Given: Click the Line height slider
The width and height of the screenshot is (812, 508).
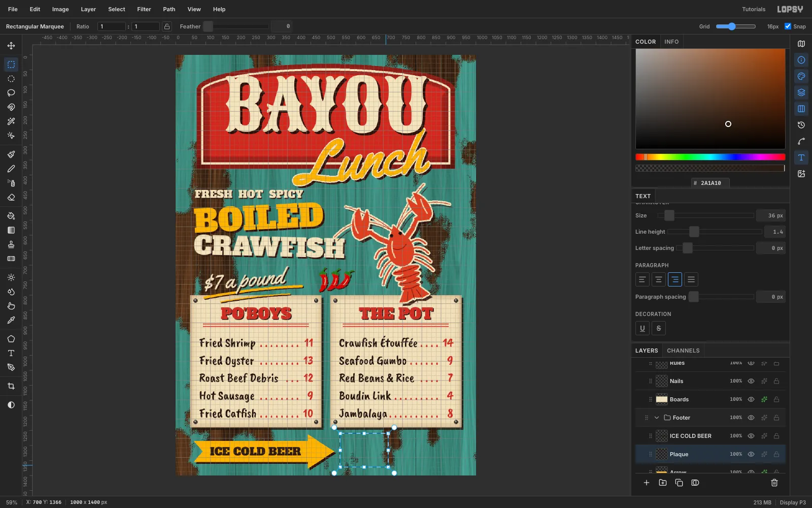Looking at the screenshot, I should click(x=715, y=232).
